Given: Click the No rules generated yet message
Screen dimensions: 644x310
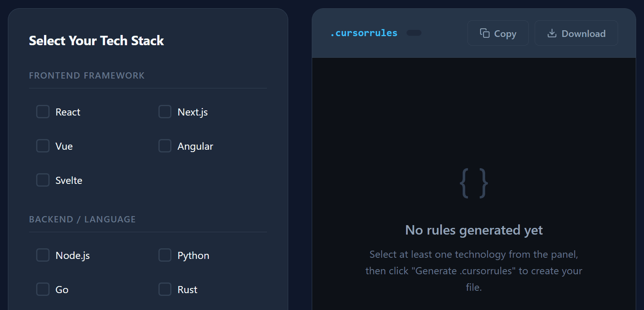Looking at the screenshot, I should [x=474, y=230].
